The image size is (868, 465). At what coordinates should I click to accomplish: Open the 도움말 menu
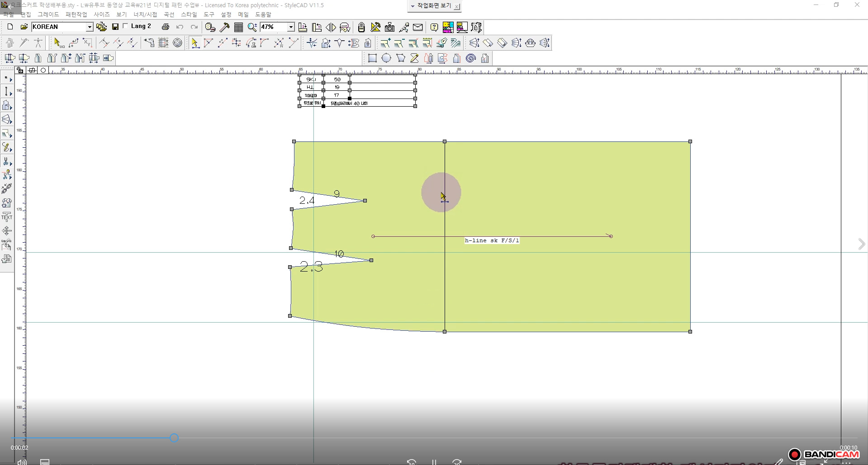[x=263, y=14]
